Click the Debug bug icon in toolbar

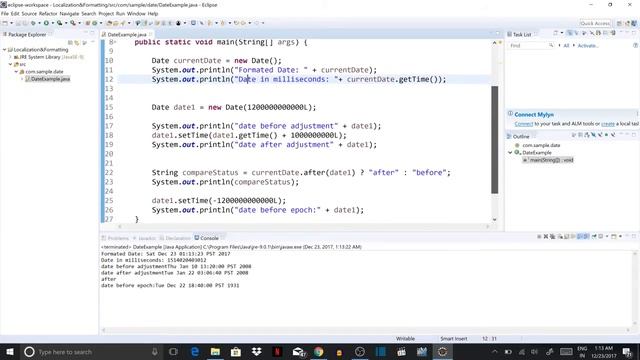point(33,23)
